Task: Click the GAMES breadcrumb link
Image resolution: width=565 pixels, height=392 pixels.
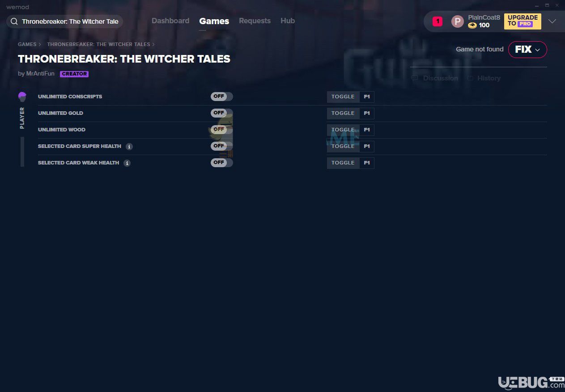Action: (x=27, y=45)
